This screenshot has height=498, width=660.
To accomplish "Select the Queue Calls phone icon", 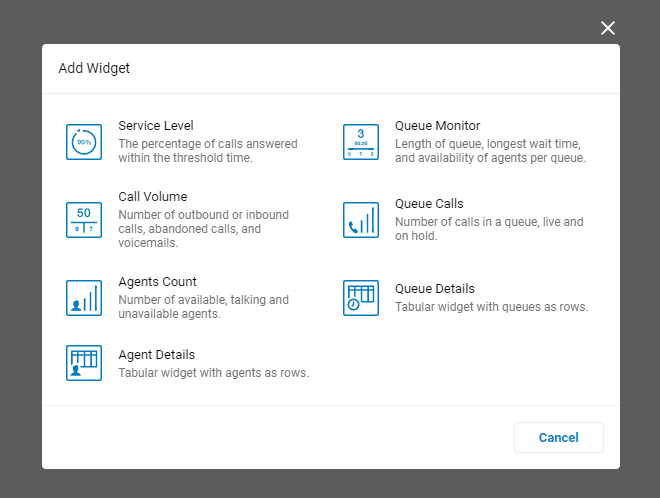I will click(361, 220).
